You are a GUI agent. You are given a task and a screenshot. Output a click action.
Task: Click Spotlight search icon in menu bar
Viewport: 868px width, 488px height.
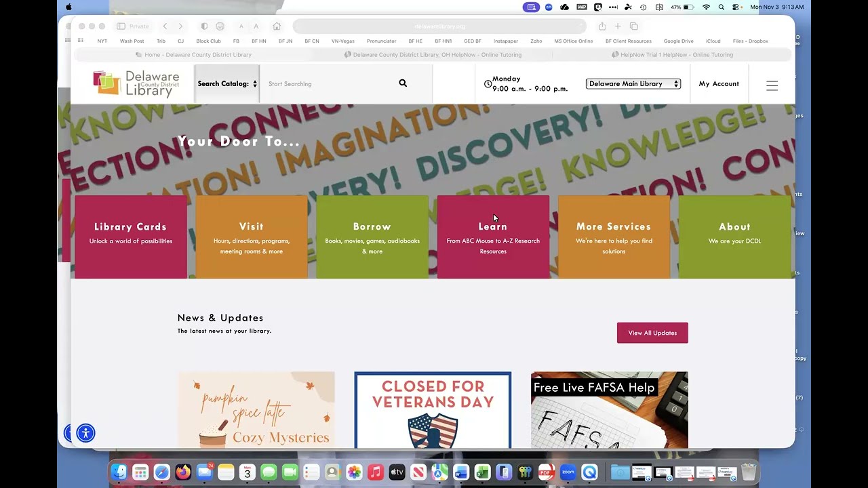(x=721, y=7)
